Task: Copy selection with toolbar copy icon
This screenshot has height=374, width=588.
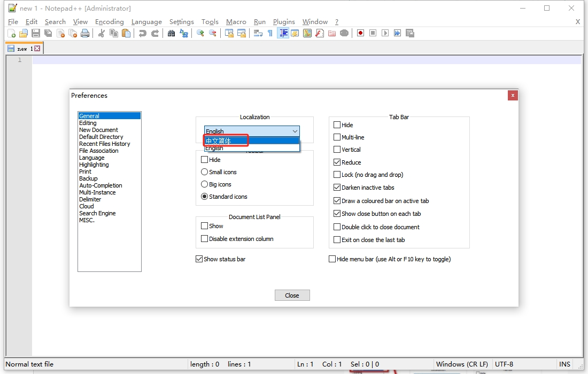Action: tap(114, 33)
